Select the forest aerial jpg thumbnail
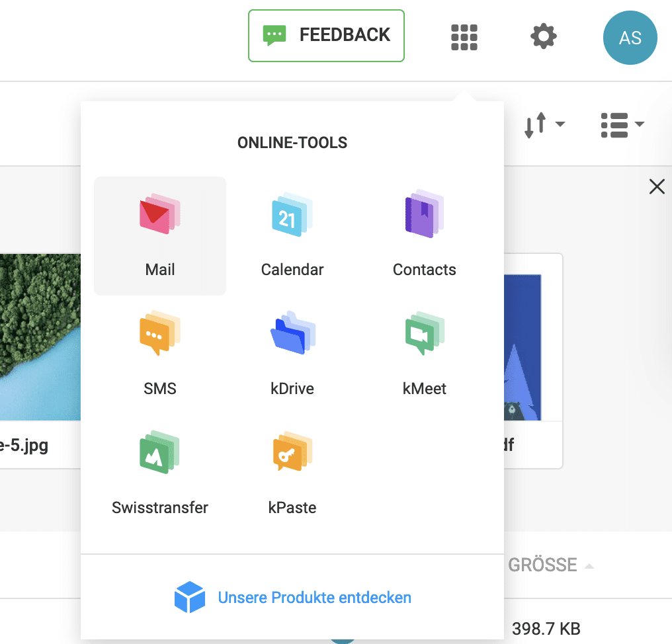The image size is (672, 644). tap(40, 337)
